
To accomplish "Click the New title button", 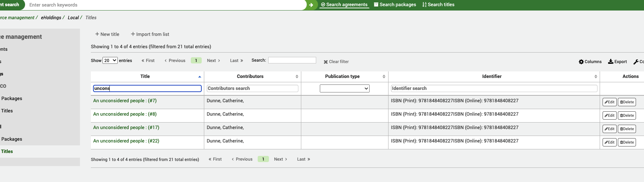I will coord(107,34).
